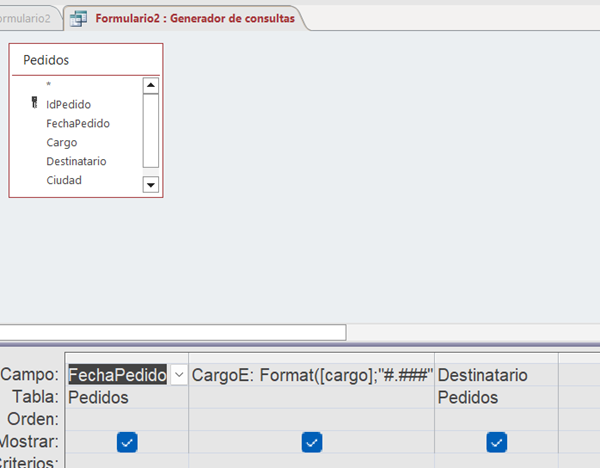Click the Mostrar row label
Viewport: 600px width, 468px height.
coord(29,442)
